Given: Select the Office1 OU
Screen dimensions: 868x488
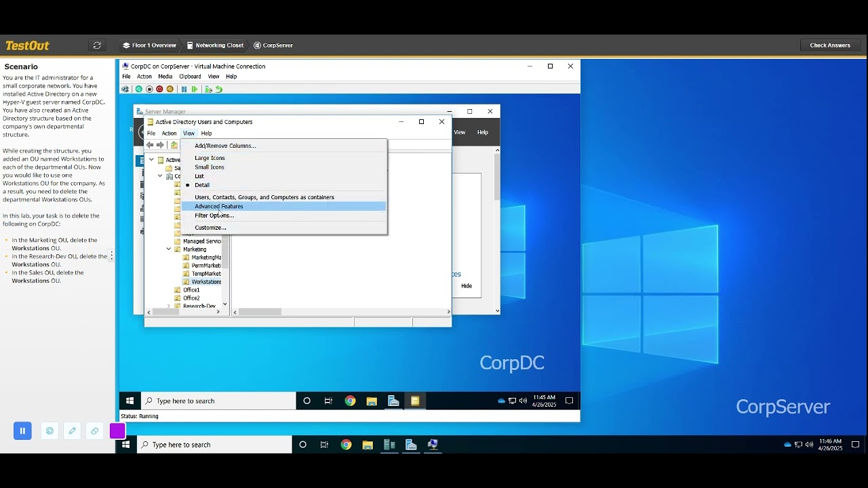Looking at the screenshot, I should [191, 290].
